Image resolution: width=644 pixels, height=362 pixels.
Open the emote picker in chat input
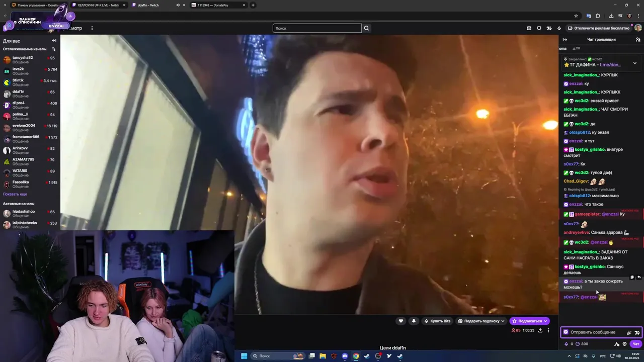[x=629, y=332]
